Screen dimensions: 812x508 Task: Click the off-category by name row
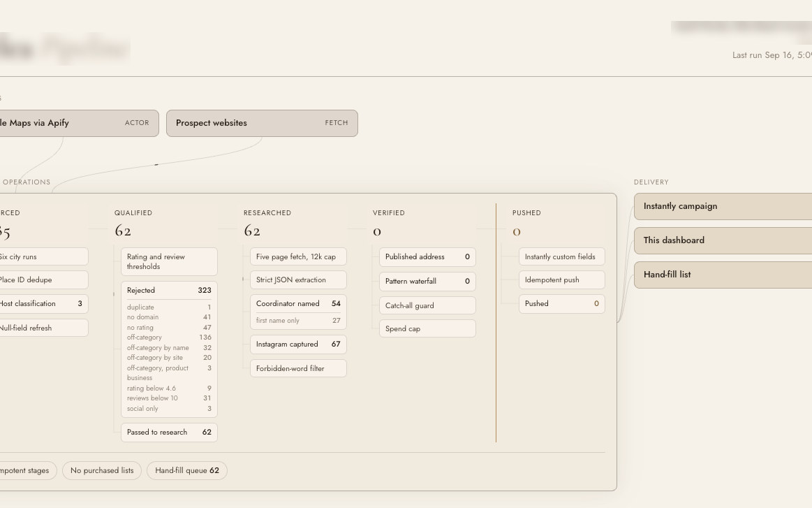[x=170, y=348]
